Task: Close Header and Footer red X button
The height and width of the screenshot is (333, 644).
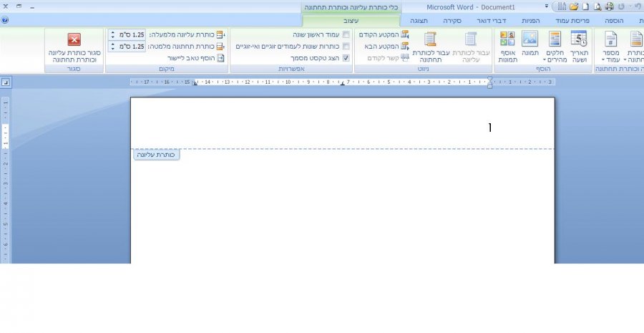Action: point(74,39)
